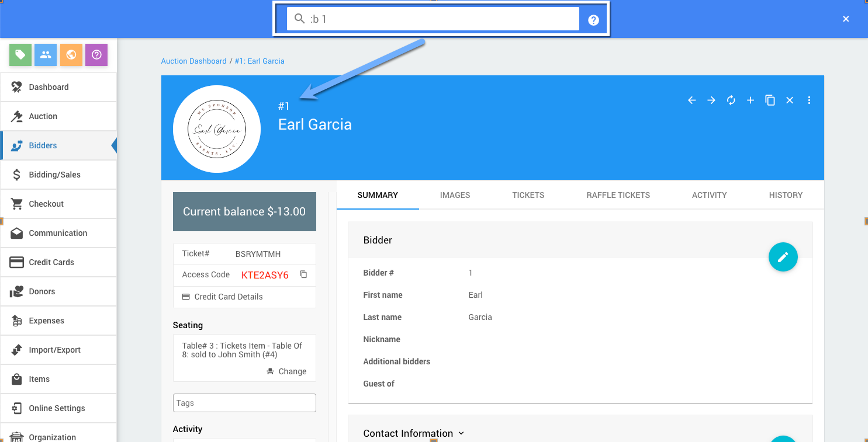This screenshot has height=442, width=868.
Task: Click the search bar help icon
Action: click(x=593, y=20)
